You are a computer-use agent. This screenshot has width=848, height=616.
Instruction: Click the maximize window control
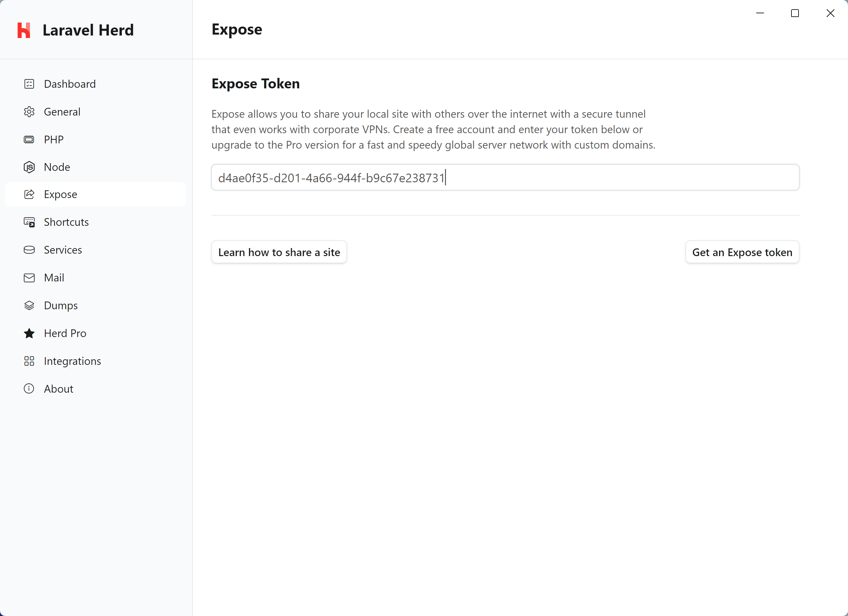795,13
